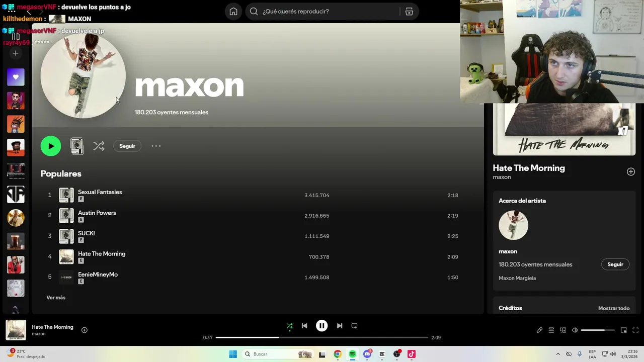Screen dimensions: 644x362
Task: Open CapCut from the taskbar
Action: (x=382, y=354)
